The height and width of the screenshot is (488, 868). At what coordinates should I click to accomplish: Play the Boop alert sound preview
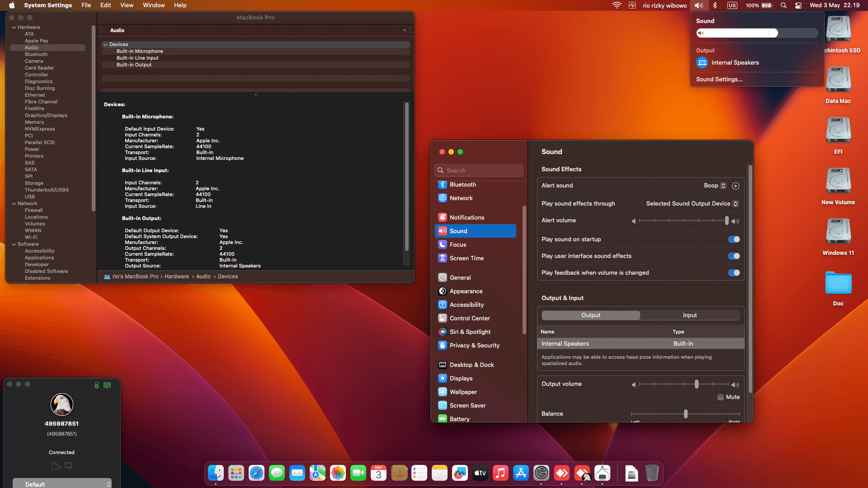coord(736,186)
